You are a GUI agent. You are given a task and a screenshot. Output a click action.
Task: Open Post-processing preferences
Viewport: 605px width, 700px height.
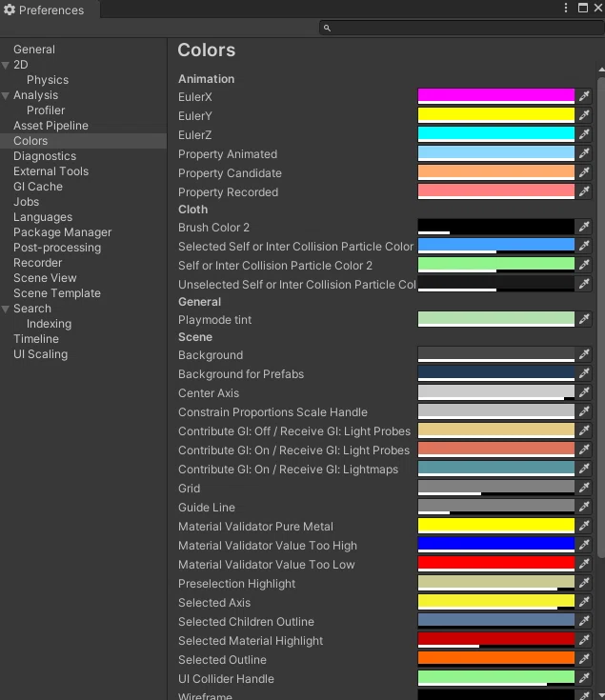click(57, 248)
